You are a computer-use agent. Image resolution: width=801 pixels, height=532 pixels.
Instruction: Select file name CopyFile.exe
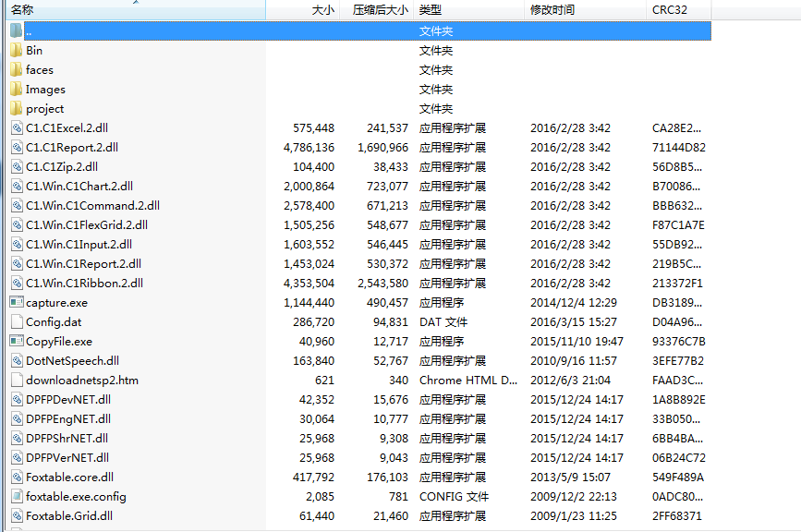pos(59,342)
